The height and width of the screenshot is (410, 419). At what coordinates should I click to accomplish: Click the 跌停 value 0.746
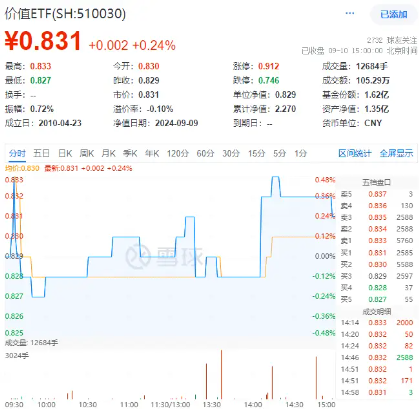[269, 81]
